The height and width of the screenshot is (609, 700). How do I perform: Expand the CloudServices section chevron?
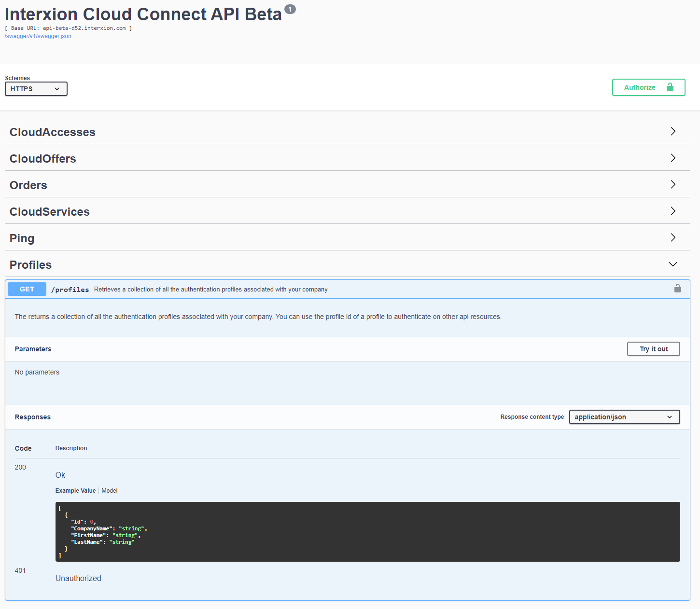tap(673, 211)
